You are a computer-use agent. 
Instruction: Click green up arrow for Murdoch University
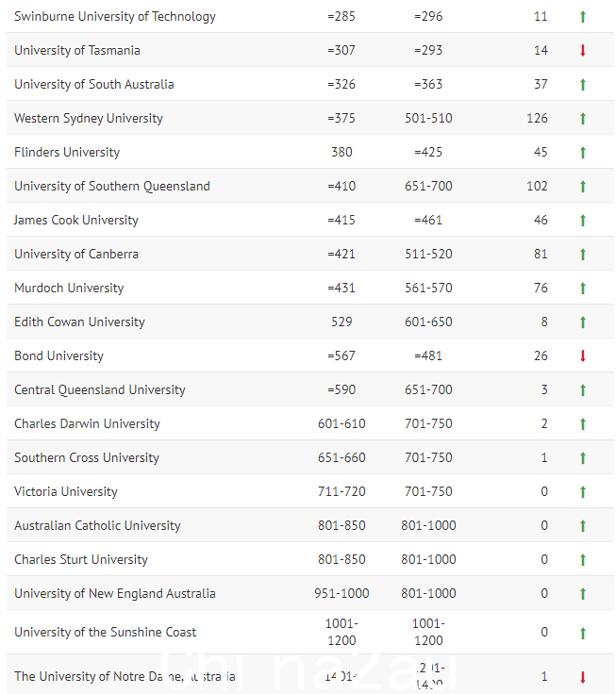[583, 289]
